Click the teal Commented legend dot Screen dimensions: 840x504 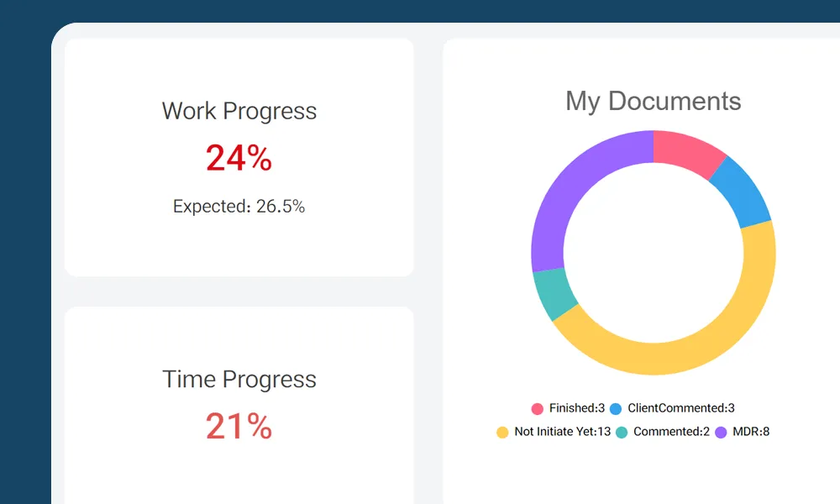(622, 432)
